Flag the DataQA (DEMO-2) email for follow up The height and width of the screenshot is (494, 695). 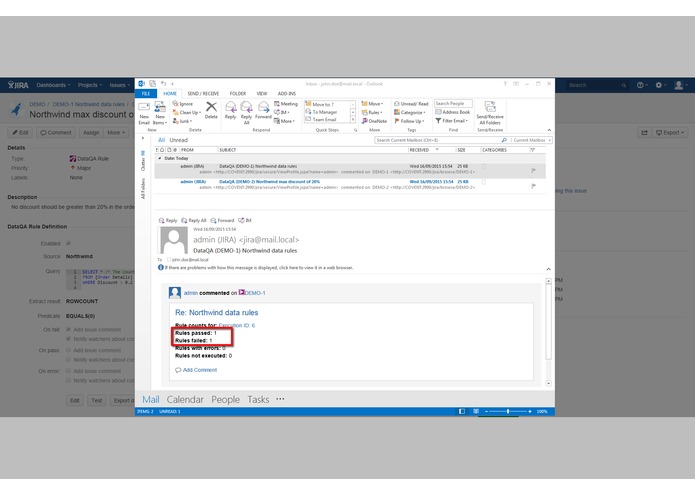[x=533, y=186]
